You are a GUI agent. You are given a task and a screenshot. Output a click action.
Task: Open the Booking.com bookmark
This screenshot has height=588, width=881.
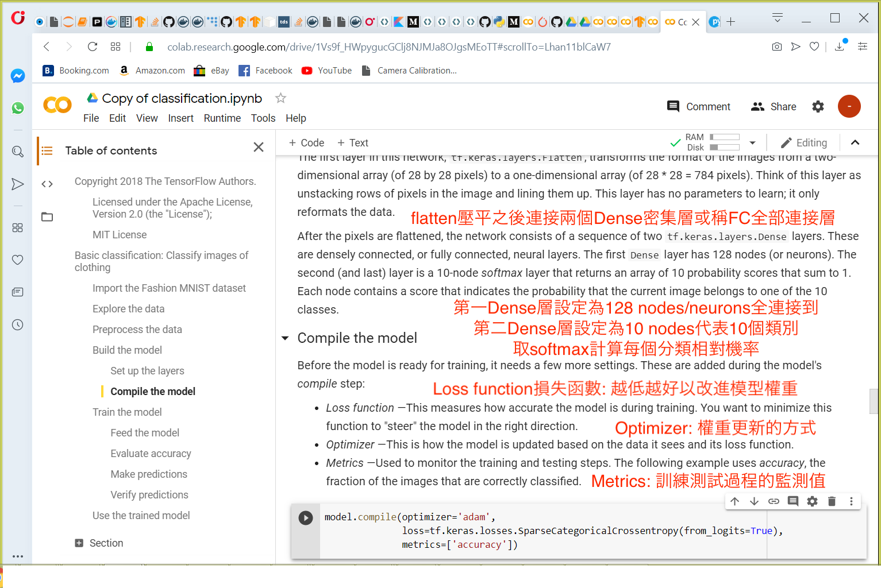tap(76, 70)
